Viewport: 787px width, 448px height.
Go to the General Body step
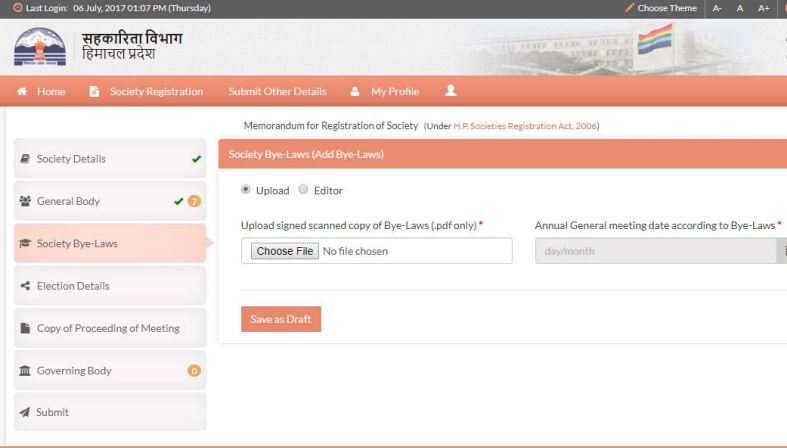(x=110, y=201)
